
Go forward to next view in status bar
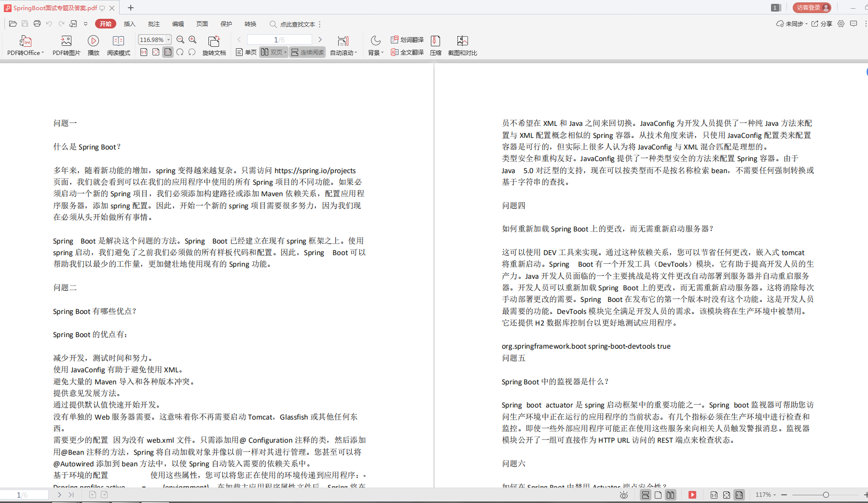pos(104,495)
